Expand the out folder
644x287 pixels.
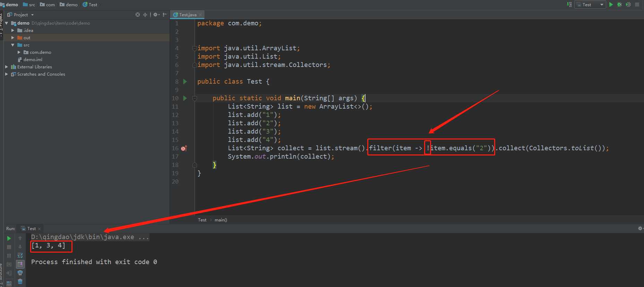click(x=13, y=38)
